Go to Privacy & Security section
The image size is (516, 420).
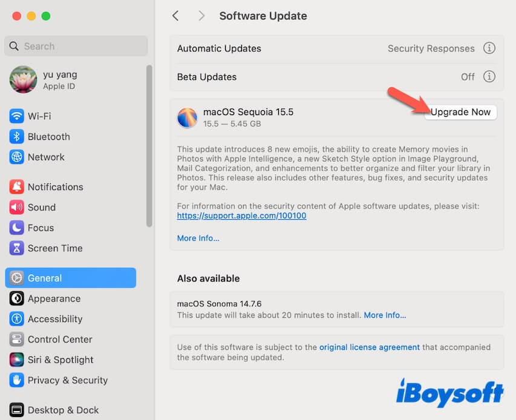pyautogui.click(x=67, y=381)
